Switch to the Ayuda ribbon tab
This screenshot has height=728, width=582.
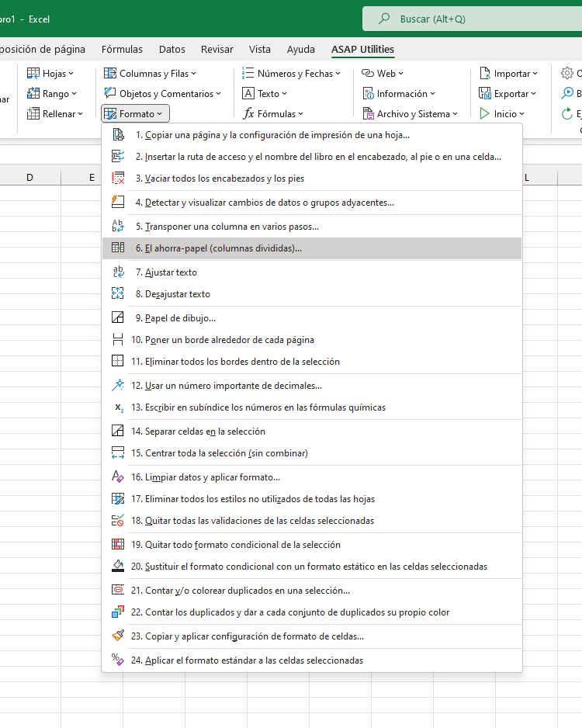301,49
